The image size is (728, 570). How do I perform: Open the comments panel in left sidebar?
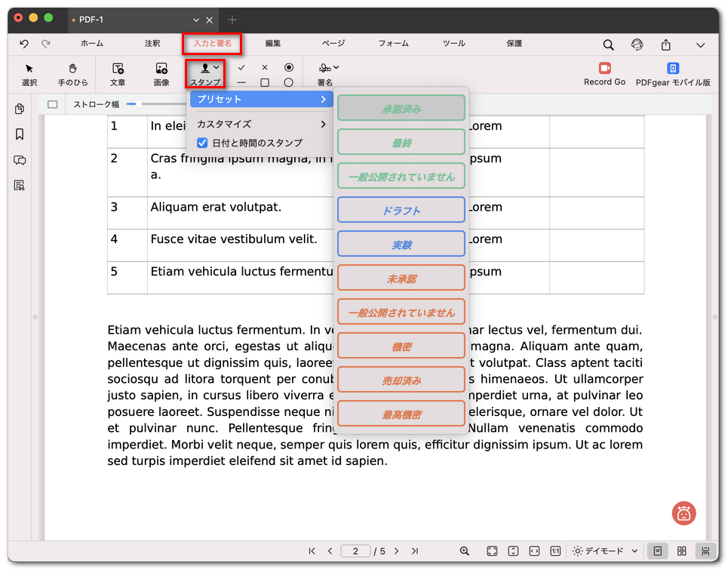(x=20, y=160)
